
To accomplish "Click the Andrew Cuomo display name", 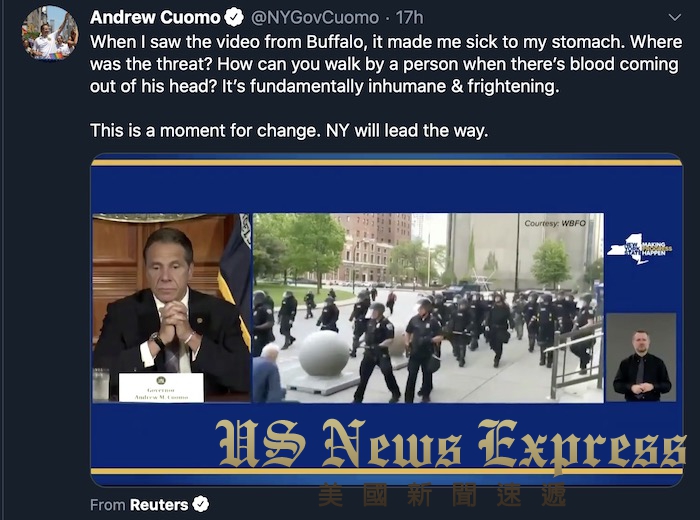I will (x=155, y=17).
